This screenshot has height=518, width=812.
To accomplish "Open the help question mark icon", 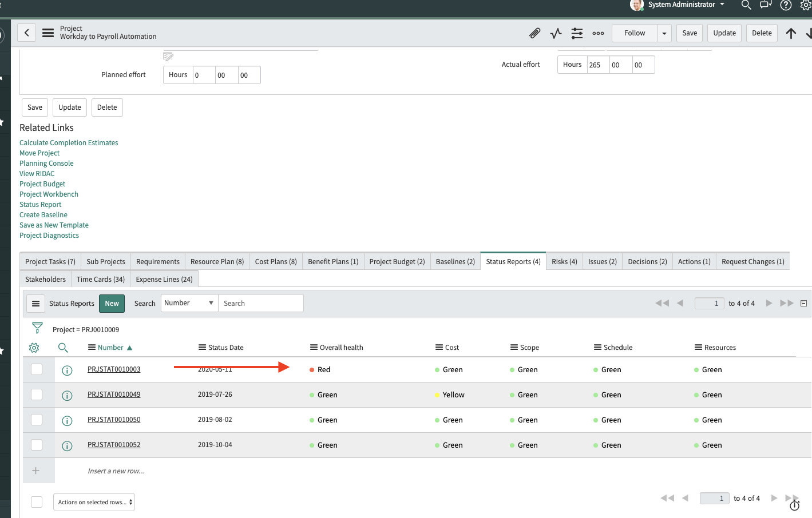I will [786, 5].
